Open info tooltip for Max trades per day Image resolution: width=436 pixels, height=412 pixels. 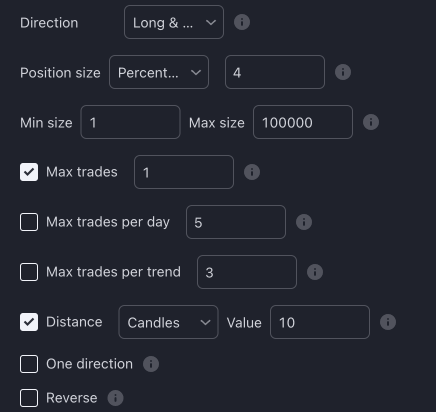[304, 222]
